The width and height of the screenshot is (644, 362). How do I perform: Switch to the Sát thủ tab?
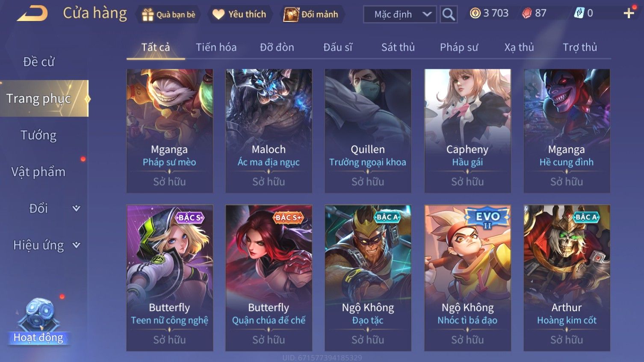[398, 47]
